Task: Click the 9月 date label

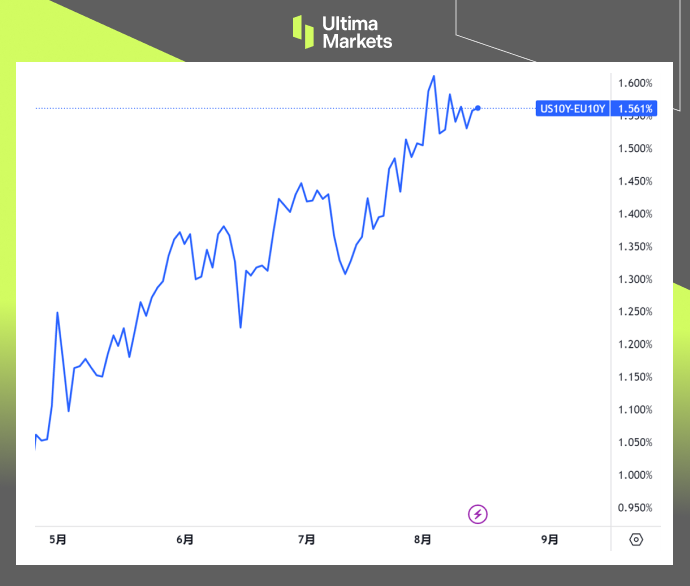Action: 550,539
